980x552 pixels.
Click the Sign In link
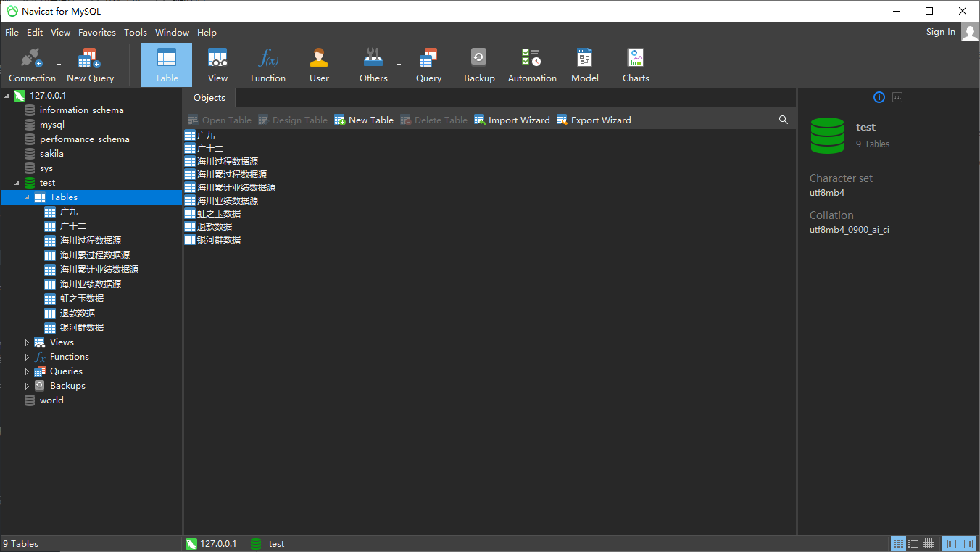coord(941,32)
